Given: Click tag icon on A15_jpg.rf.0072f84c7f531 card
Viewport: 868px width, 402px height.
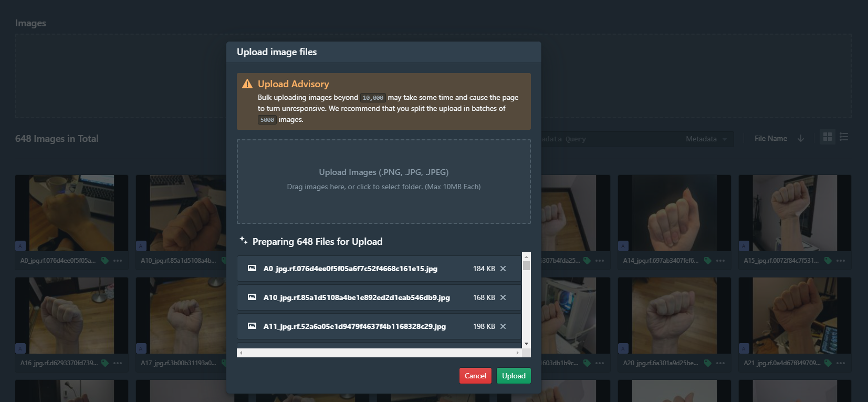Looking at the screenshot, I should [828, 261].
